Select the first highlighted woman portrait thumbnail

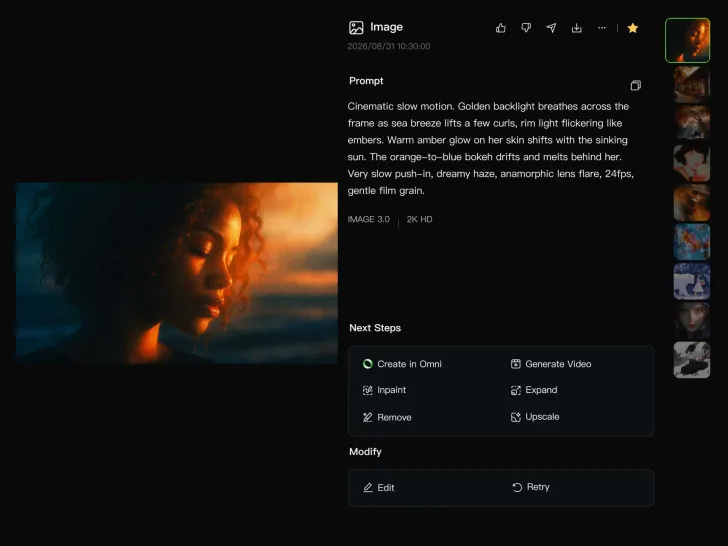click(x=688, y=40)
